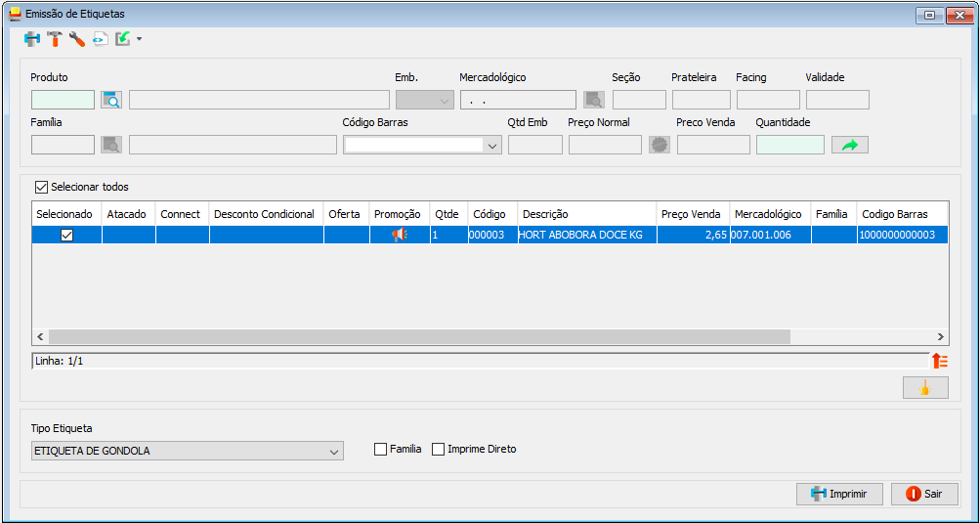Toggle the Selecionado checkbox for HORT ABOBORA DOCE
This screenshot has width=980, height=523.
(x=66, y=235)
